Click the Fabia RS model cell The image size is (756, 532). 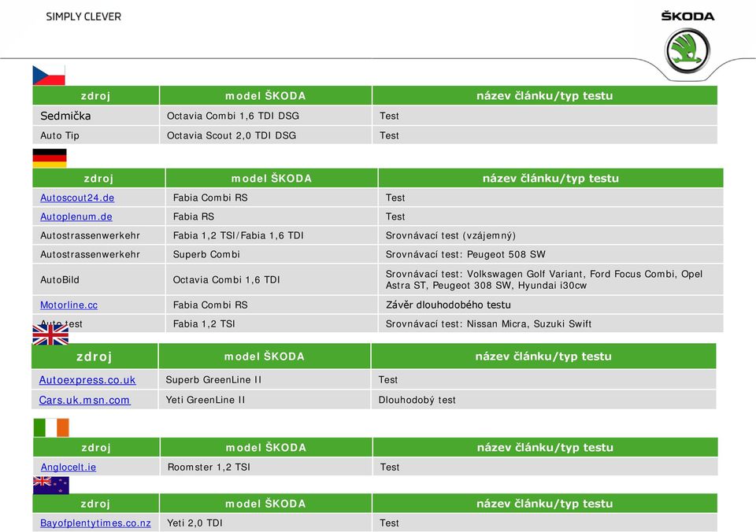point(272,216)
